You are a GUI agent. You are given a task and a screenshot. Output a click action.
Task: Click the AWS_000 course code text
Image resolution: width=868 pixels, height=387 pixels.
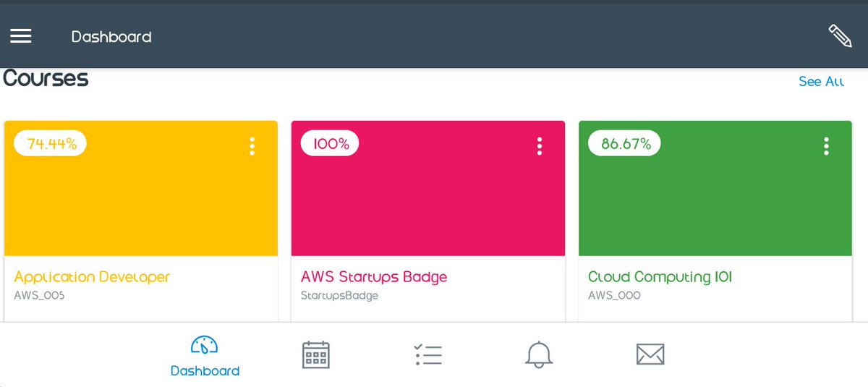tap(614, 295)
